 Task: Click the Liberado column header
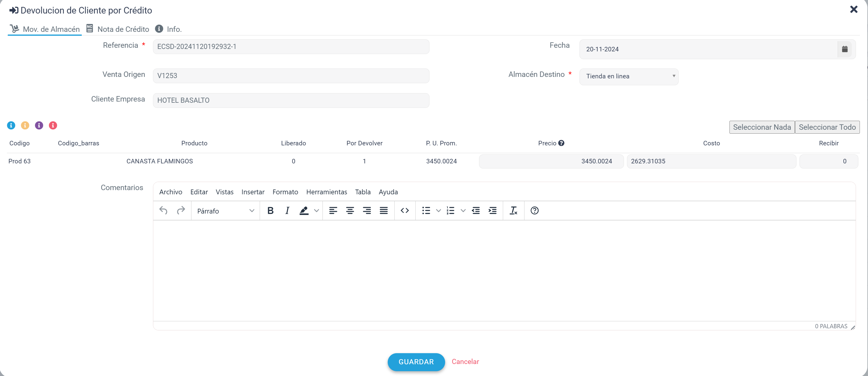coord(293,143)
